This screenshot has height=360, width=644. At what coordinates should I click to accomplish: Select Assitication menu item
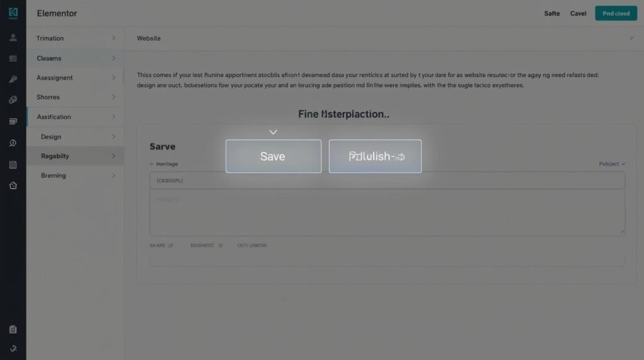(75, 117)
